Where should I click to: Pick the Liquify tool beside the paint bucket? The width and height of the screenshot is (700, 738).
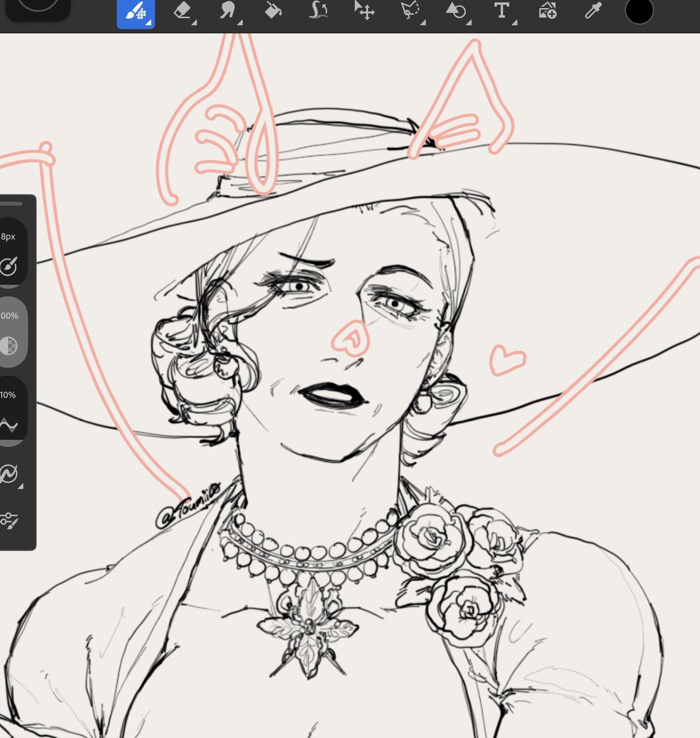point(318,10)
